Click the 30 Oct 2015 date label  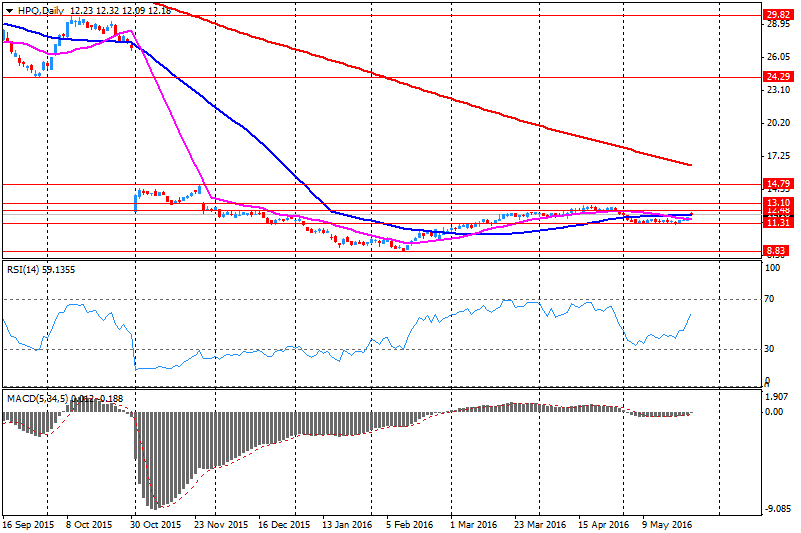pyautogui.click(x=155, y=525)
